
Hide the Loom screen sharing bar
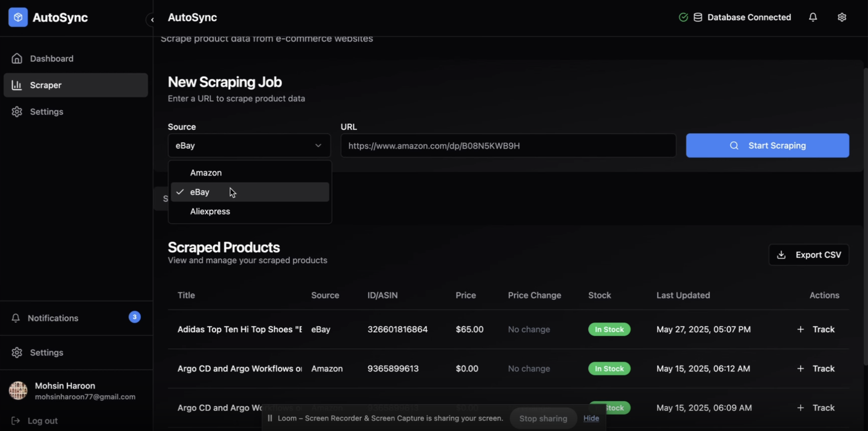tap(591, 418)
